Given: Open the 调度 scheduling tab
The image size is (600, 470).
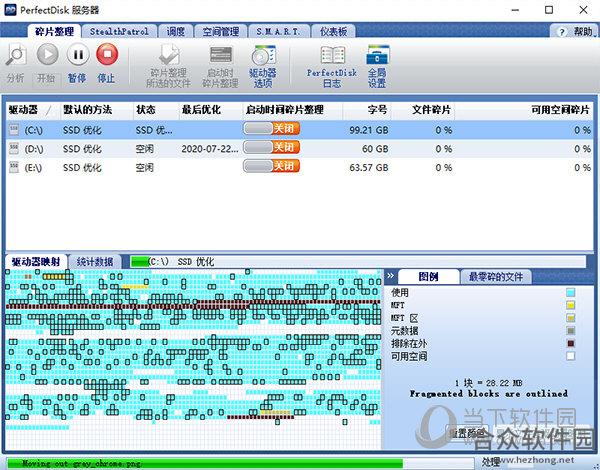Looking at the screenshot, I should 175,31.
